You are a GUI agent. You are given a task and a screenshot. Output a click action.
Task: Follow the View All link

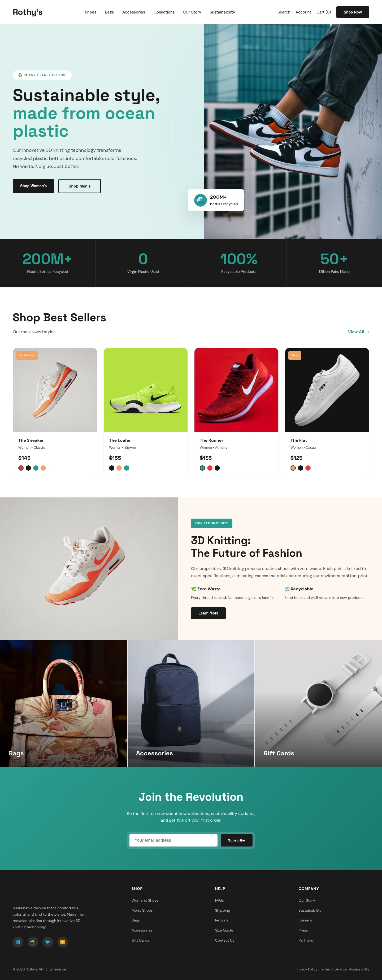(358, 332)
